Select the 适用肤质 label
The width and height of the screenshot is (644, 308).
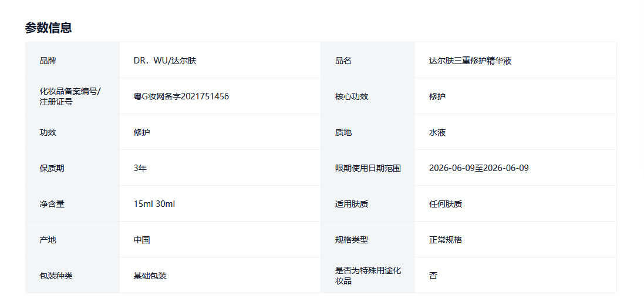(352, 204)
